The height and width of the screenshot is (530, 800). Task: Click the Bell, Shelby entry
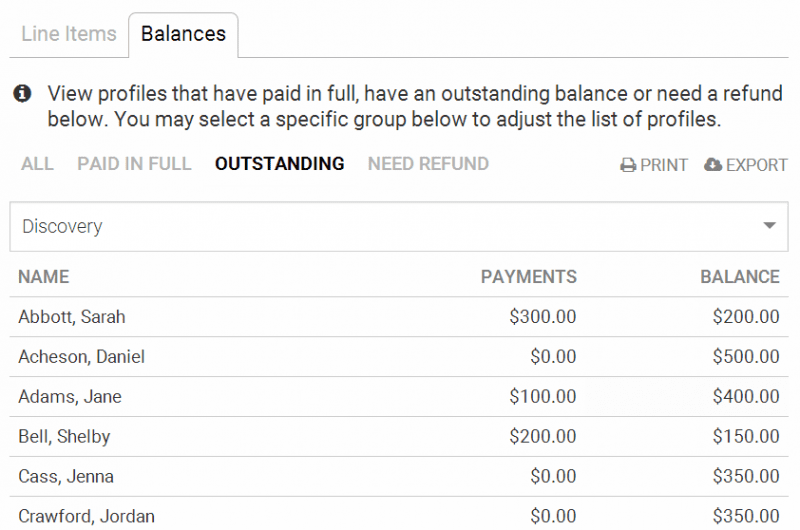click(x=64, y=437)
